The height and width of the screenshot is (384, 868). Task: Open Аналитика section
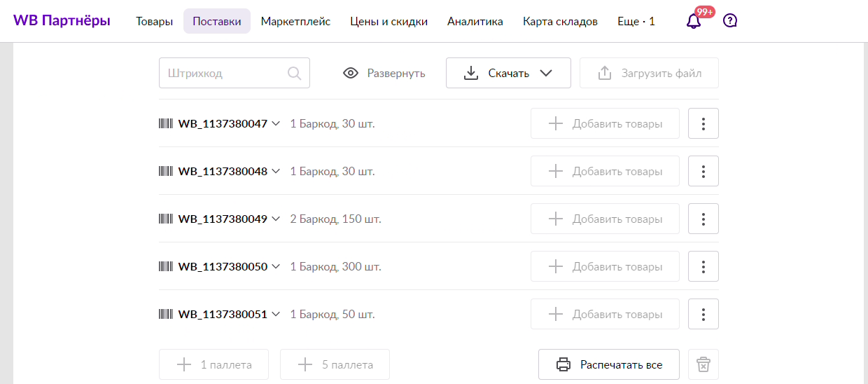coord(475,21)
